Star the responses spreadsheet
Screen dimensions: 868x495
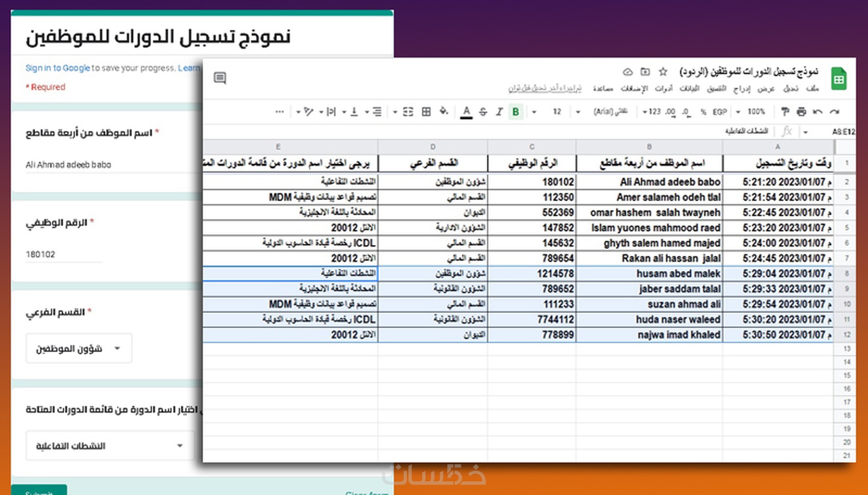pyautogui.click(x=663, y=71)
